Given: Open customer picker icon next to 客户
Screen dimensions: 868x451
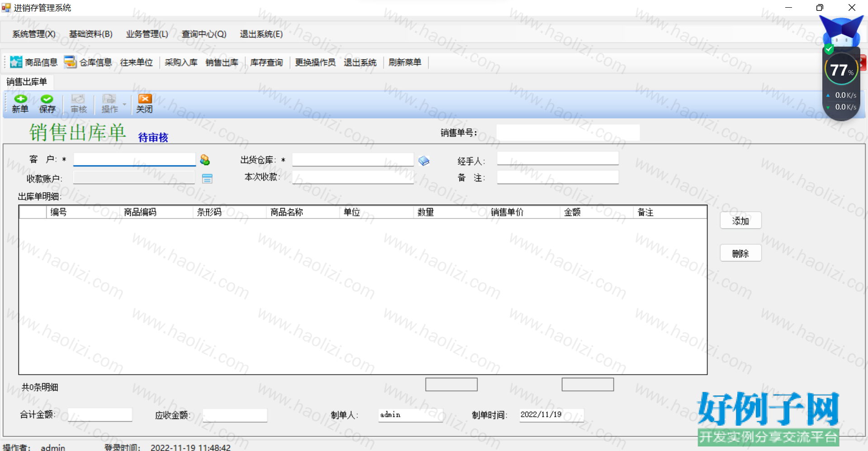Looking at the screenshot, I should pyautogui.click(x=205, y=160).
